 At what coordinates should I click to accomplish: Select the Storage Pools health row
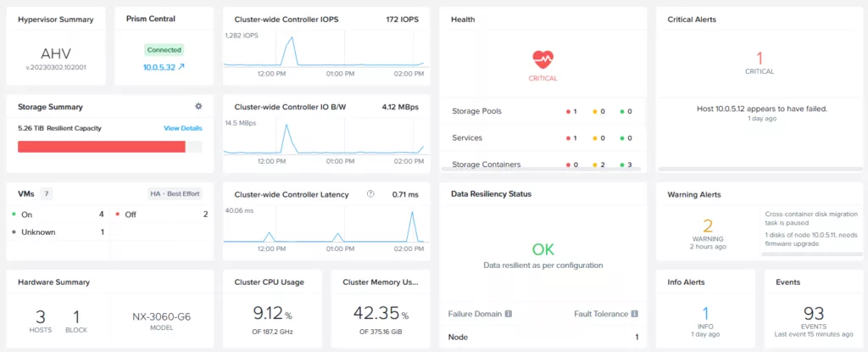coord(542,112)
